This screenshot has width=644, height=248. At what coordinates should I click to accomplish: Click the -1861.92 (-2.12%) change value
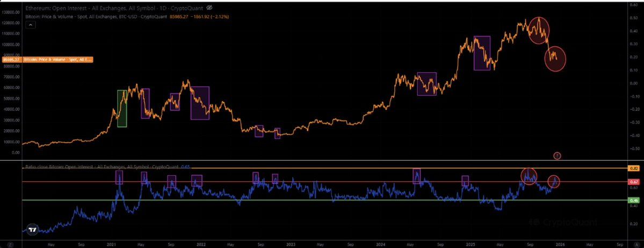[x=210, y=17]
